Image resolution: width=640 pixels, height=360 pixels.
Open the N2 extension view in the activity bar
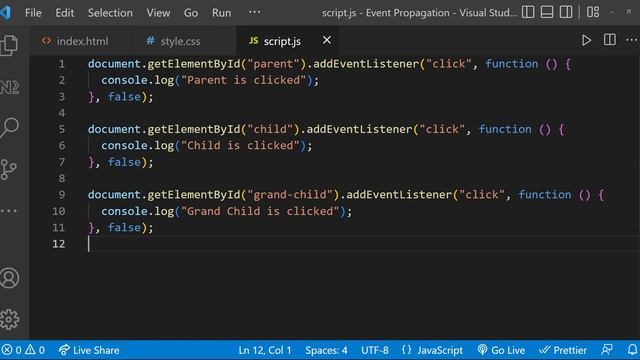(9, 87)
